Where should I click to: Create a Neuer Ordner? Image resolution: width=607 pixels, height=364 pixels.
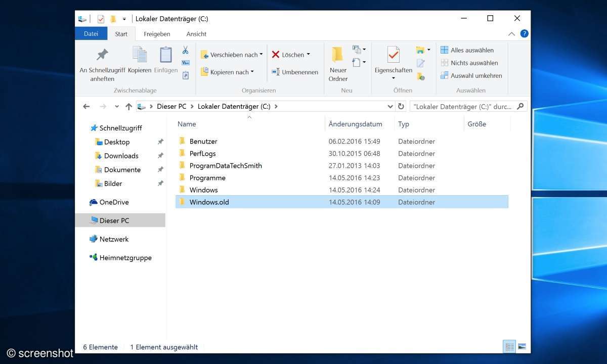coord(338,64)
